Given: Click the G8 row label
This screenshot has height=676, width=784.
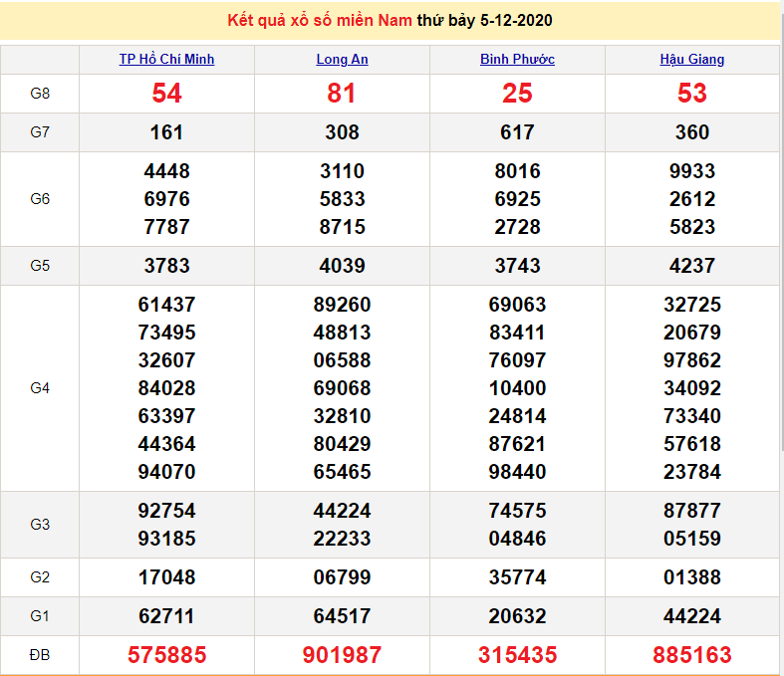Looking at the screenshot, I should [40, 94].
